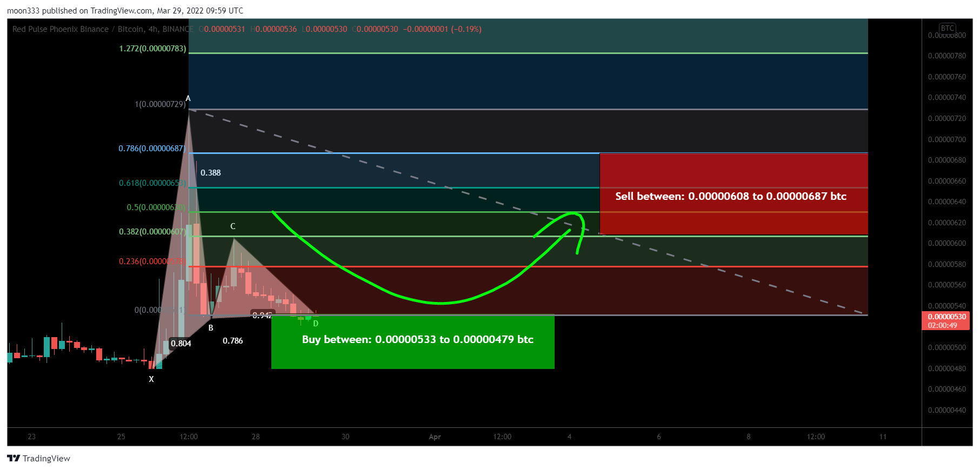Click the TradingView logo at bottom left
Viewport: 980px width, 470px height.
pyautogui.click(x=38, y=458)
